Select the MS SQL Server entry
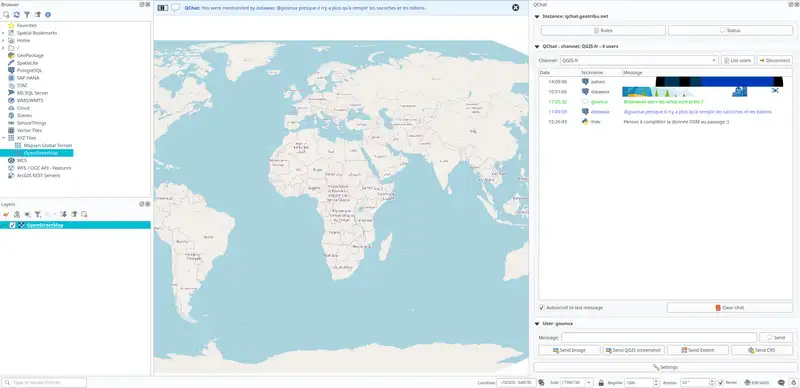Image resolution: width=800 pixels, height=388 pixels. (32, 93)
